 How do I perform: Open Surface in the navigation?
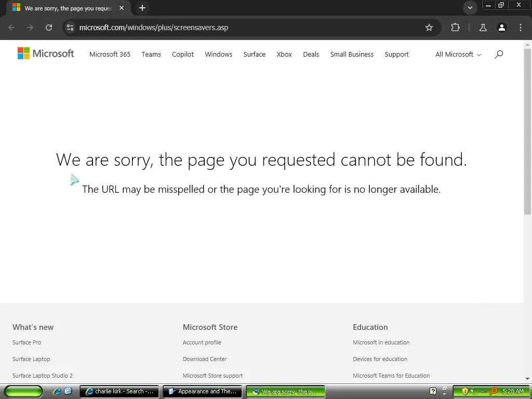coord(255,54)
